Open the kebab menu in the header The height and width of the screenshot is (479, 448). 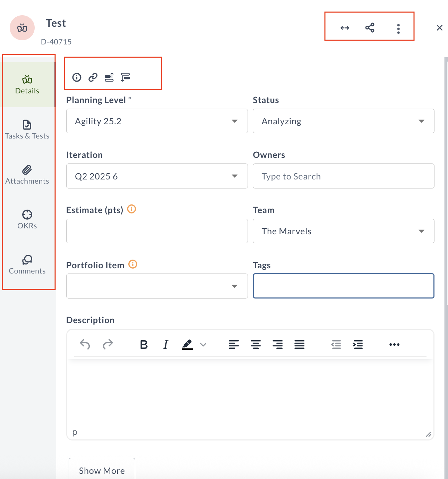tap(398, 28)
